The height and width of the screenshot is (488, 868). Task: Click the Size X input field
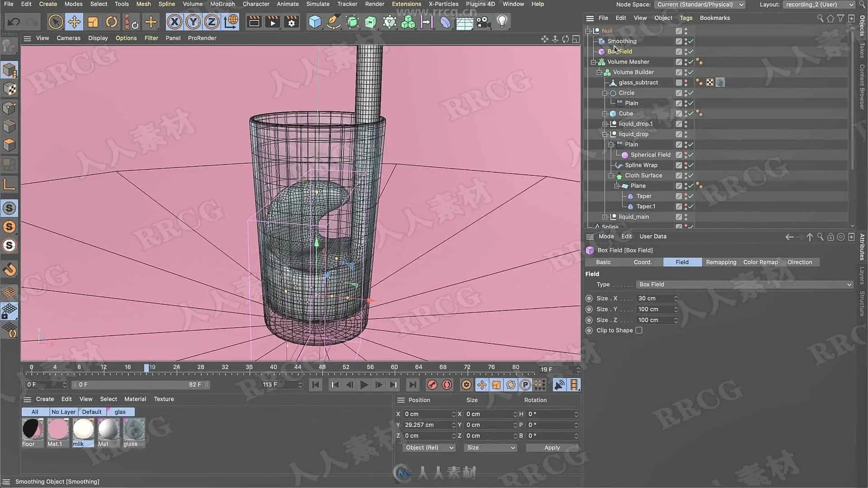(657, 299)
